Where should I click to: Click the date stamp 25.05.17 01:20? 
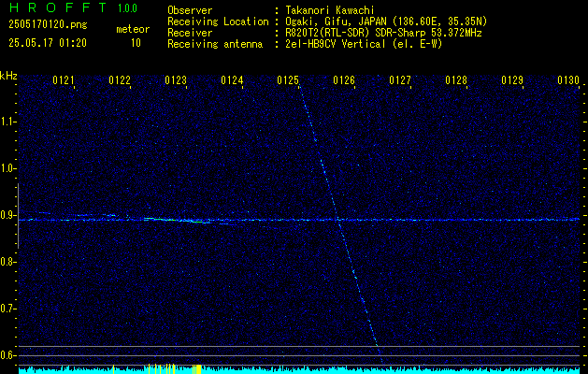(48, 43)
